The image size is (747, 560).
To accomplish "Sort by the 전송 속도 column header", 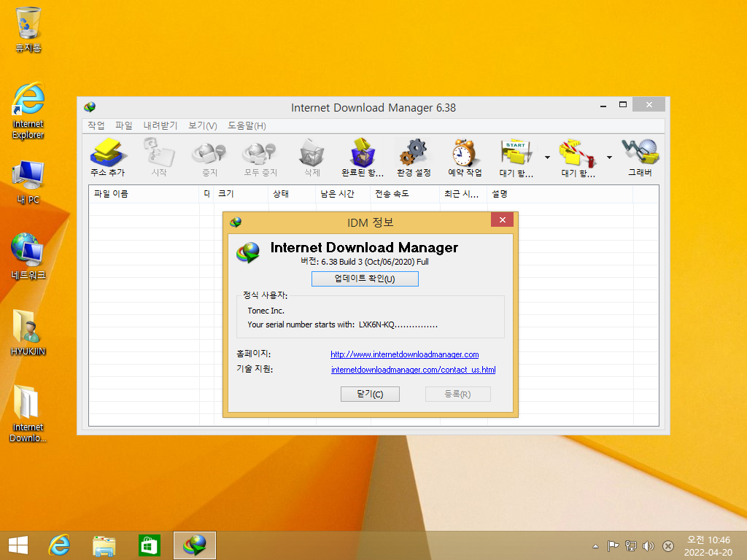I will click(404, 194).
